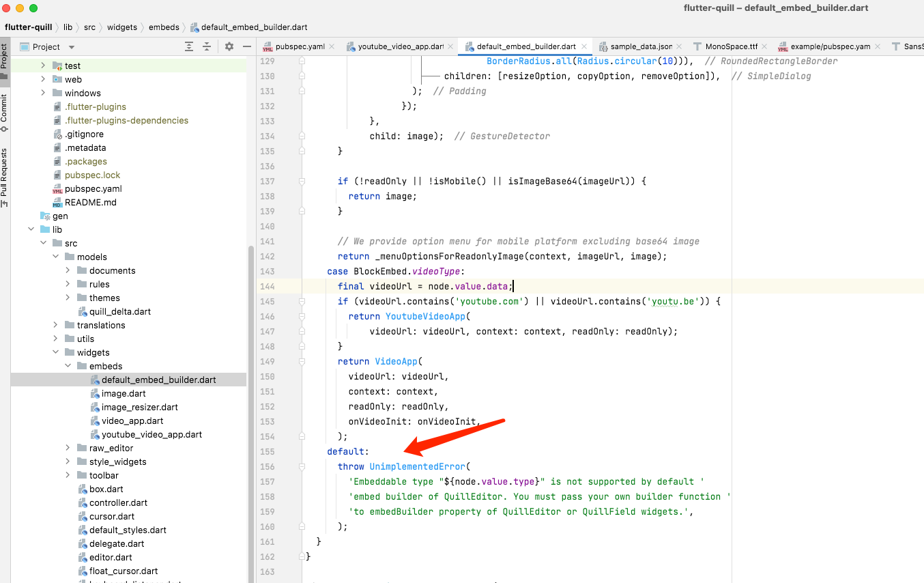Close the sample_data.json tab
Image resolution: width=924 pixels, height=583 pixels.
click(679, 46)
